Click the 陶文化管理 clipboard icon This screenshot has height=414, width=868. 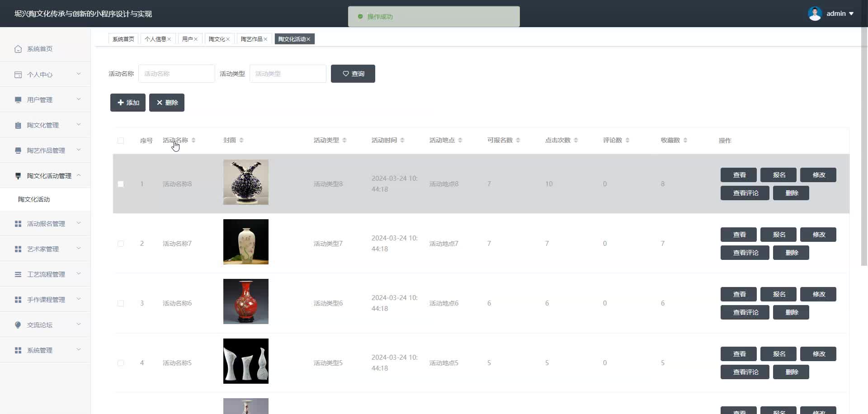point(18,125)
